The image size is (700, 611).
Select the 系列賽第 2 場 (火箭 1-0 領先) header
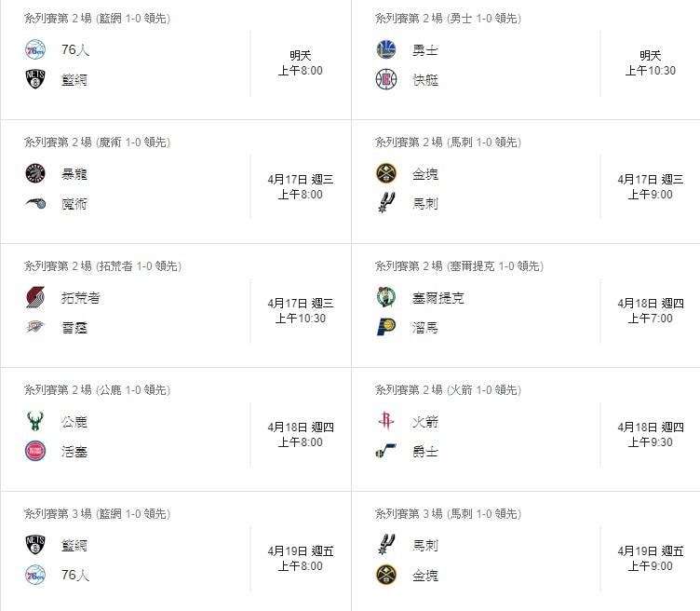tap(448, 390)
